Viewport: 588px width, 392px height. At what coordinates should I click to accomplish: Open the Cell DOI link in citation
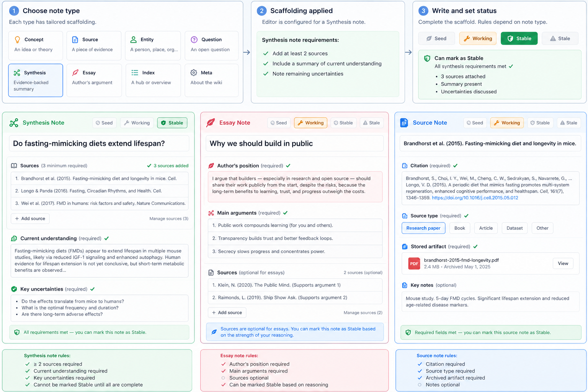point(475,198)
